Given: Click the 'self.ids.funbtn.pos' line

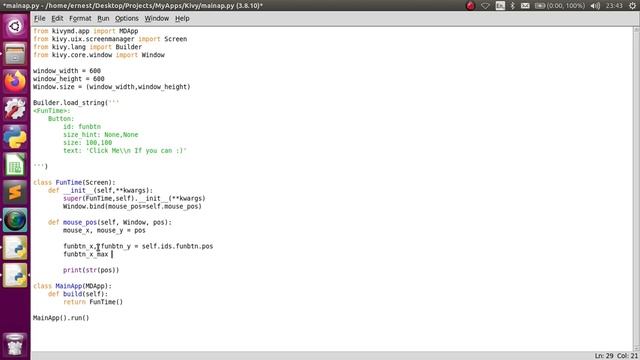Looking at the screenshot, I should point(138,246).
